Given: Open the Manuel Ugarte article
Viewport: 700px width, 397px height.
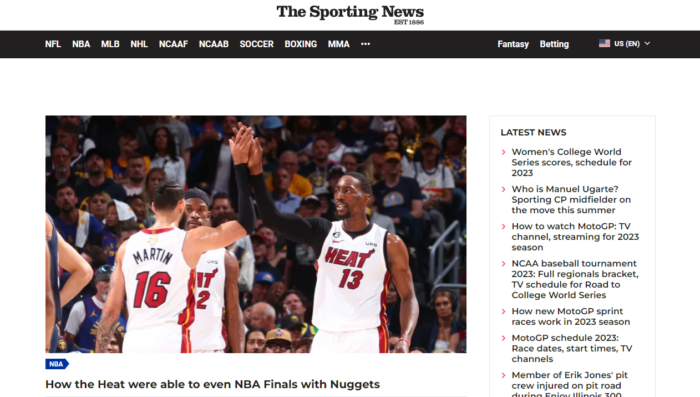Looking at the screenshot, I should click(571, 200).
